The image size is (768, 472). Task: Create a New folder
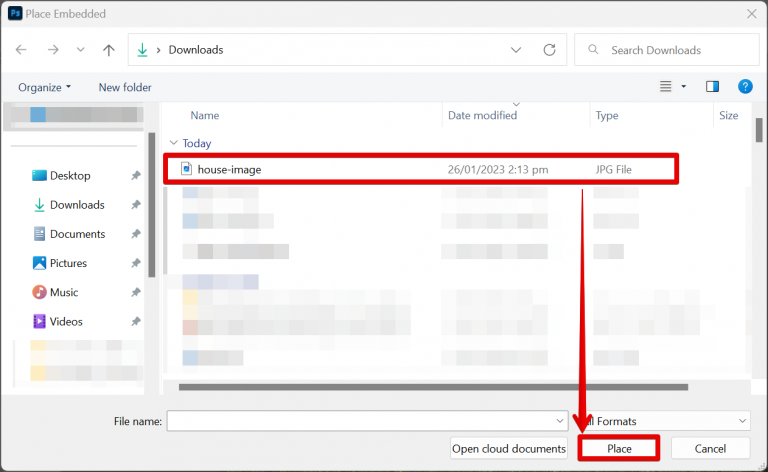[125, 87]
